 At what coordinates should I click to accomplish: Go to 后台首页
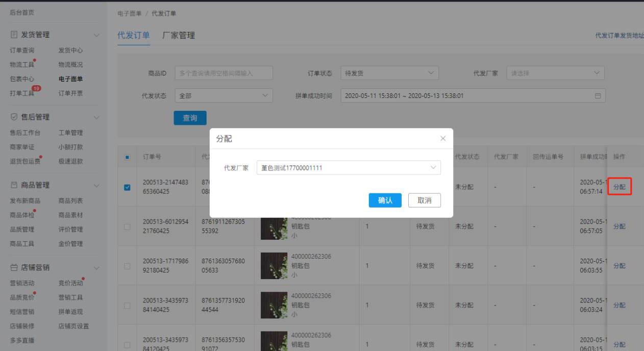click(22, 12)
